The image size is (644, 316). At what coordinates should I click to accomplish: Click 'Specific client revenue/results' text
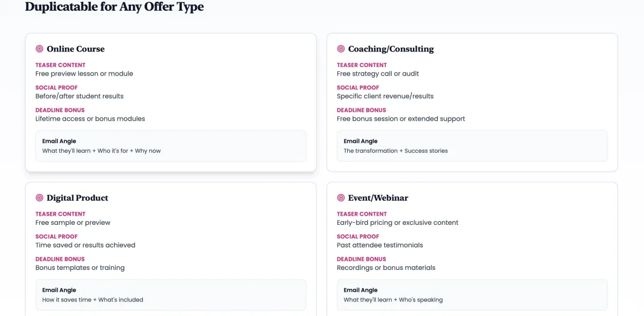point(385,96)
